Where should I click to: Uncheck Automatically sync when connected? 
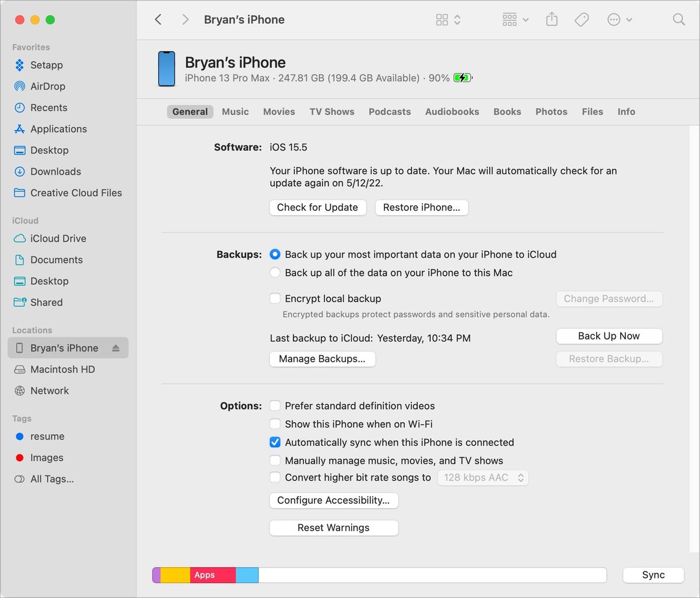(275, 442)
